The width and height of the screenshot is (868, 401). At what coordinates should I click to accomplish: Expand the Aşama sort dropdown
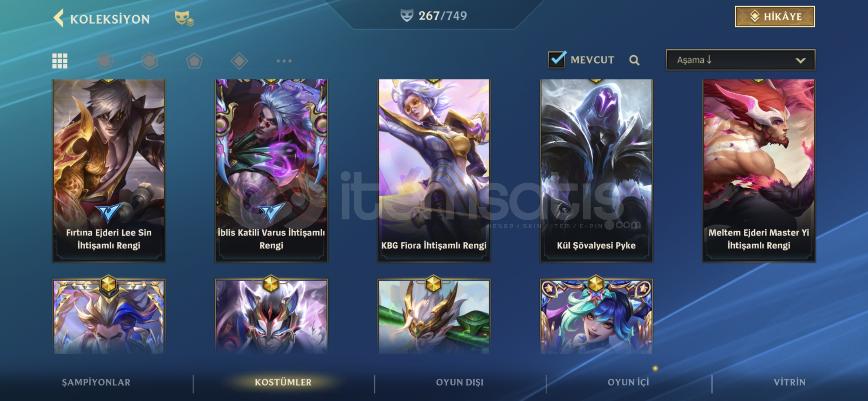[x=740, y=60]
